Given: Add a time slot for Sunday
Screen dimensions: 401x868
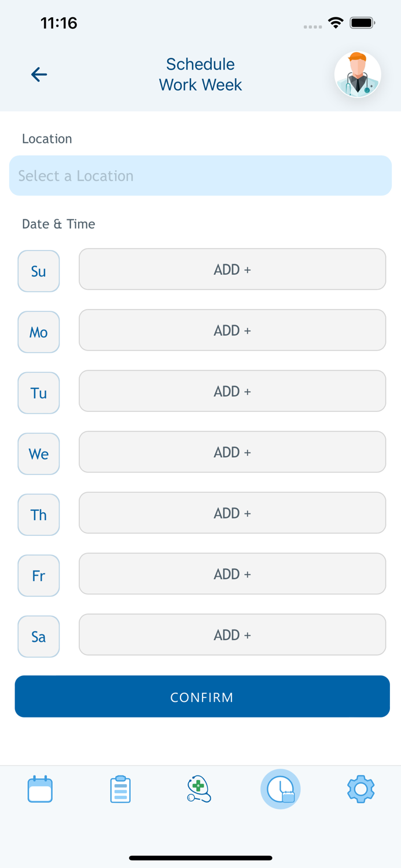Looking at the screenshot, I should point(232,269).
